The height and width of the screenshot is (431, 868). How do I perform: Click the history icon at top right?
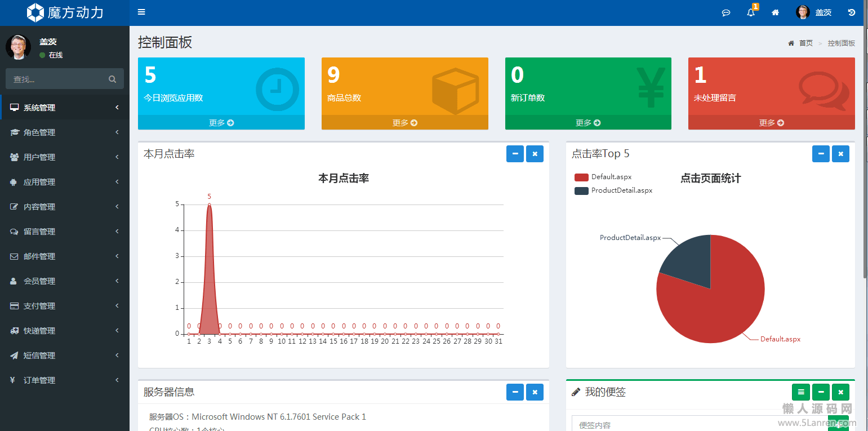[x=852, y=12]
